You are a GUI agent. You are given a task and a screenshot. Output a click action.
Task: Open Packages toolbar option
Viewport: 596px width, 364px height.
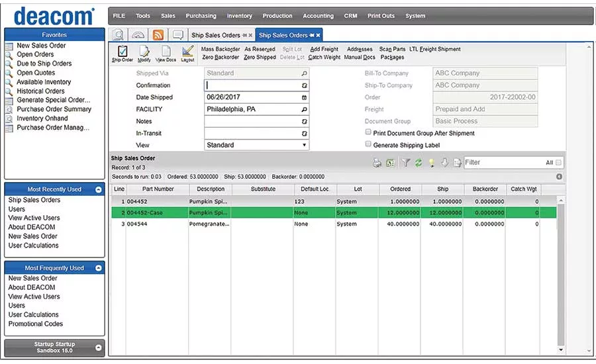[x=392, y=58]
